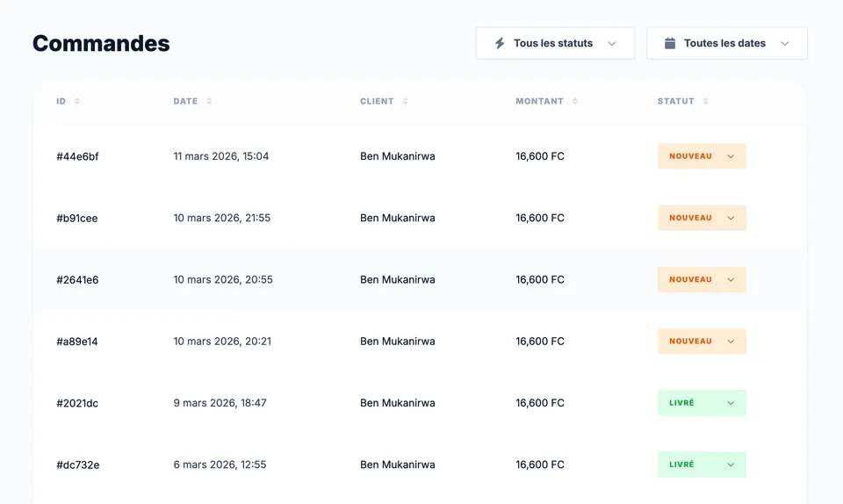Click the amount in row #b91cee
Screen dimensions: 843x504
pyautogui.click(x=540, y=218)
